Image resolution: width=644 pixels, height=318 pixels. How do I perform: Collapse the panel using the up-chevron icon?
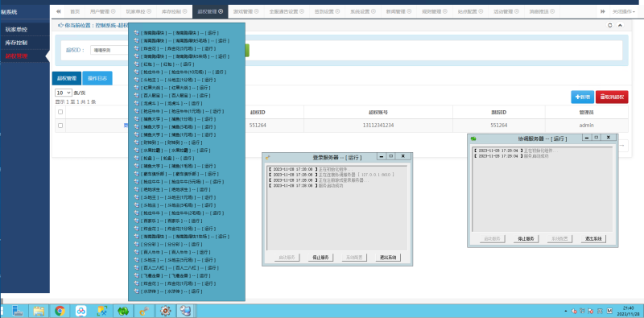tap(620, 25)
